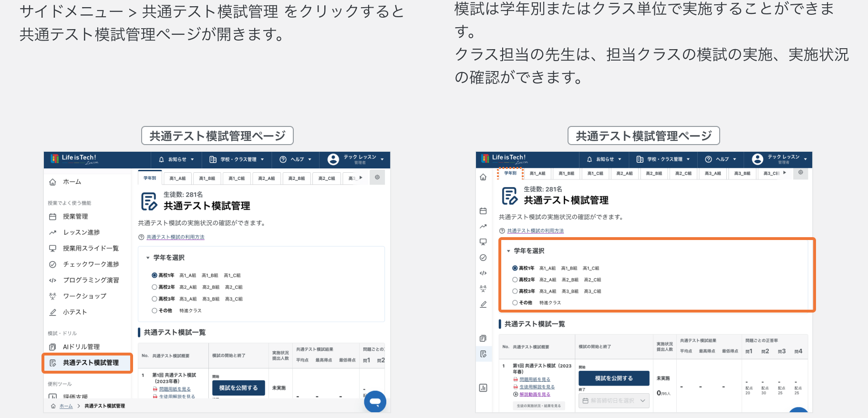Open 共通テスト模試の利用方法 link in the right screenshot
This screenshot has height=418, width=868.
click(x=535, y=231)
